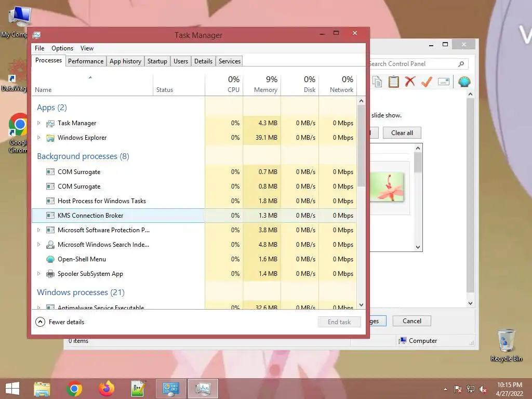Click Cancel in the Control Panel window
The height and width of the screenshot is (399, 532).
coord(412,321)
